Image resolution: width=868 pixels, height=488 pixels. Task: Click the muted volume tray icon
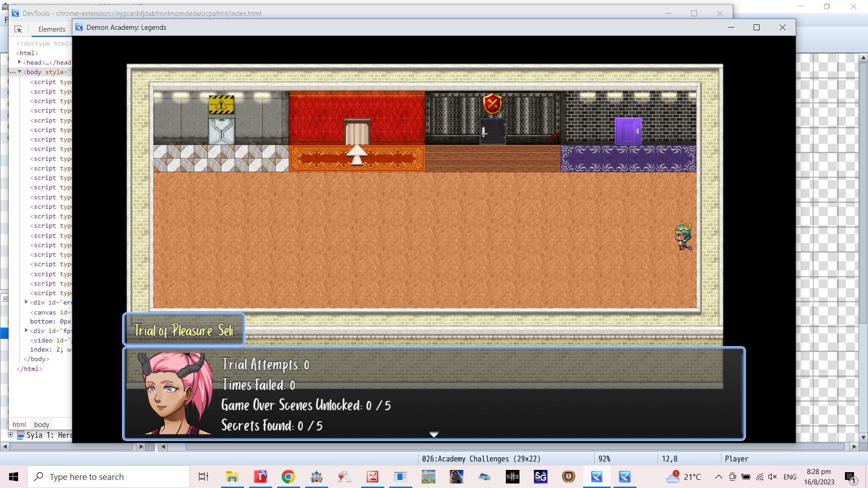point(773,477)
